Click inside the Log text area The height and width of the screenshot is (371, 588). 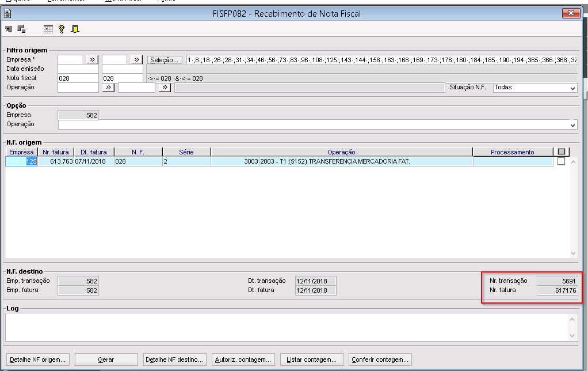(287, 327)
